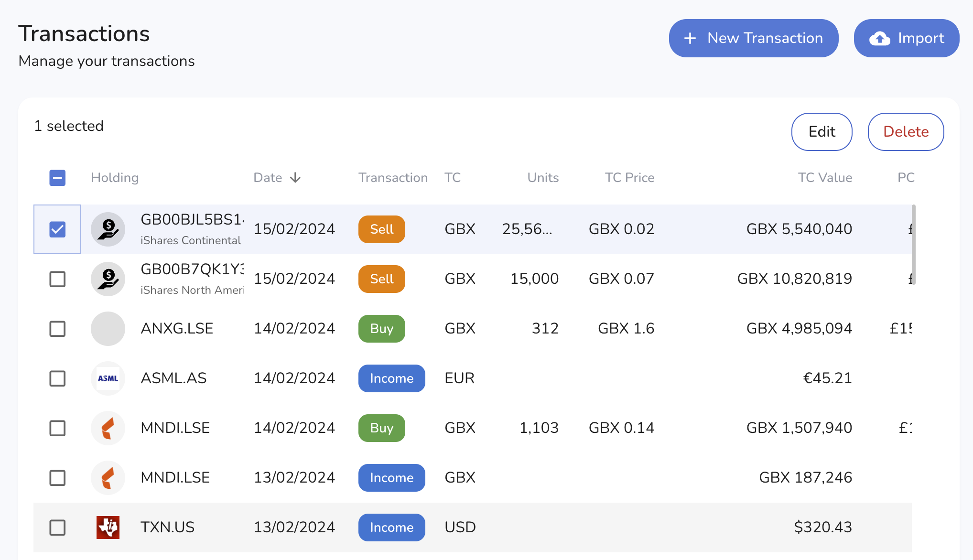Check the GB00B7QK1Y37 row checkbox
Screen dimensions: 973x560
(57, 279)
